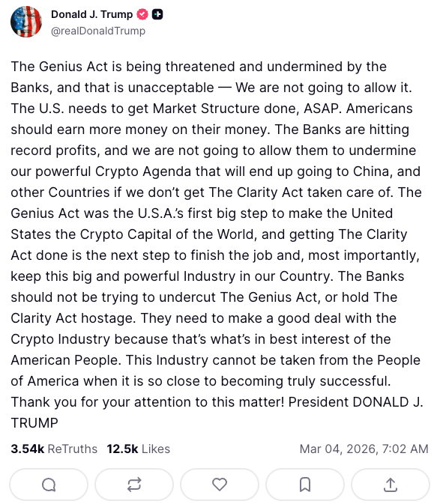The width and height of the screenshot is (437, 504).
Task: Visit the @realDonaldTrump handle
Action: 98,31
